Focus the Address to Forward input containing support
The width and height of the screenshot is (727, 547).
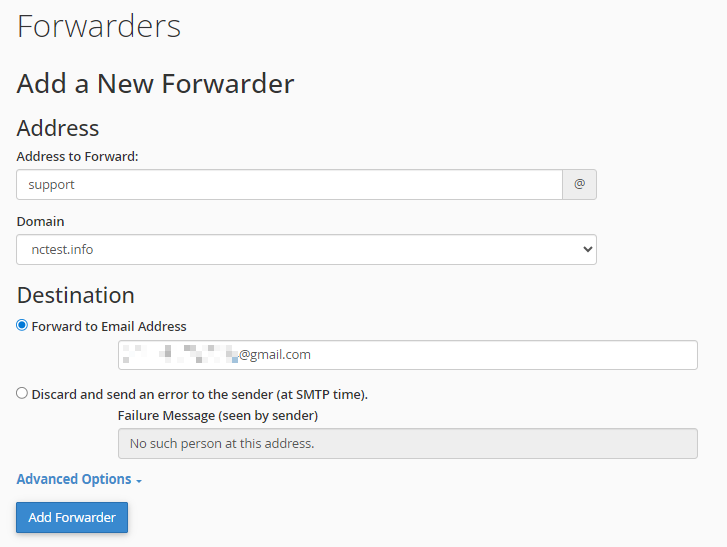click(289, 185)
